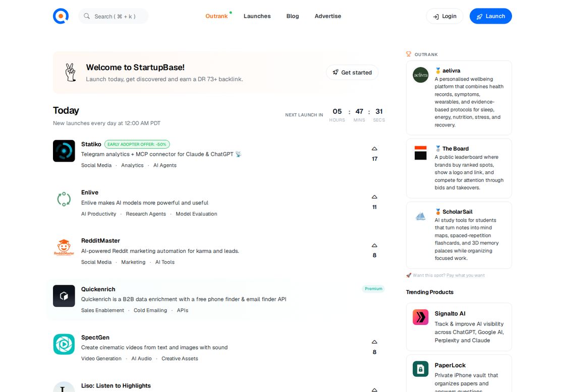565x392 pixels.
Task: Upvote RedditMaster with its arrow icon
Action: [x=374, y=245]
